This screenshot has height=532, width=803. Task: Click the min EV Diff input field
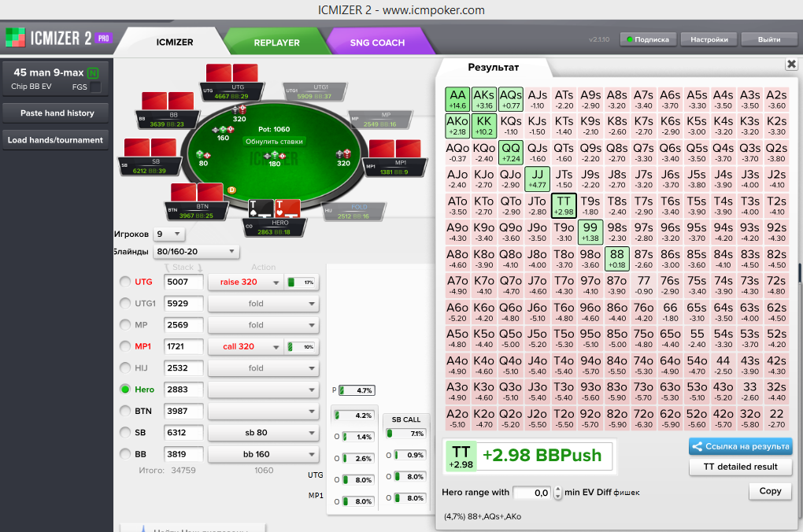(x=531, y=493)
